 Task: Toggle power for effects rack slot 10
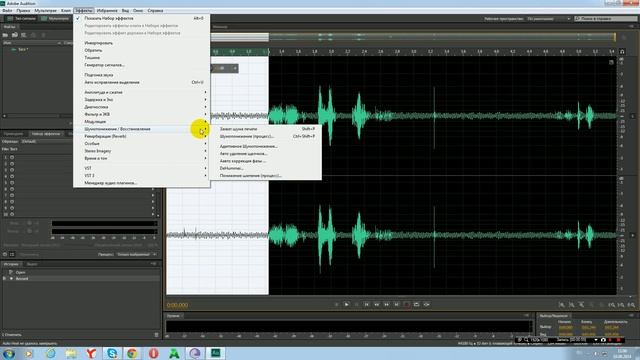pos(12,214)
